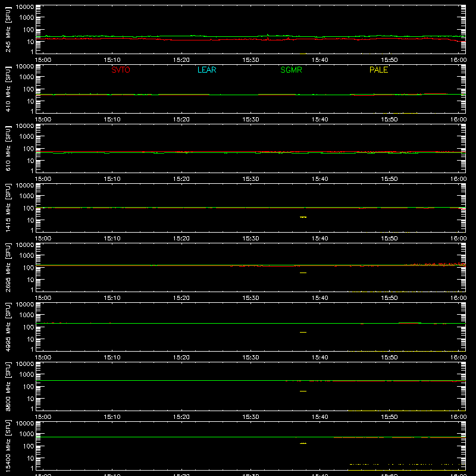Click the yellow PALE station label

[x=378, y=70]
